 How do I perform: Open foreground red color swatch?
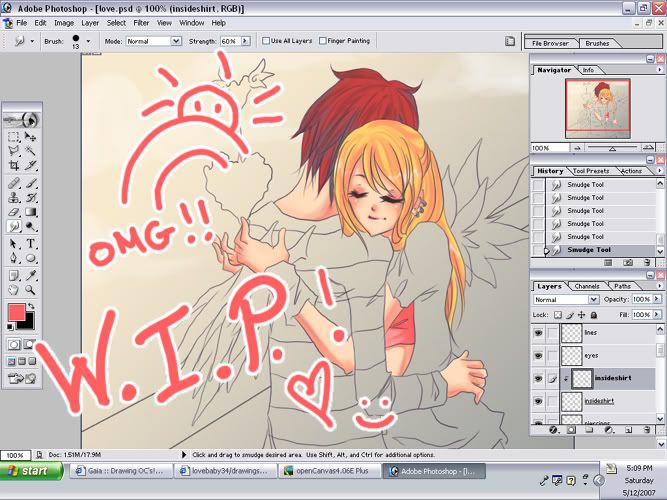pos(17,312)
